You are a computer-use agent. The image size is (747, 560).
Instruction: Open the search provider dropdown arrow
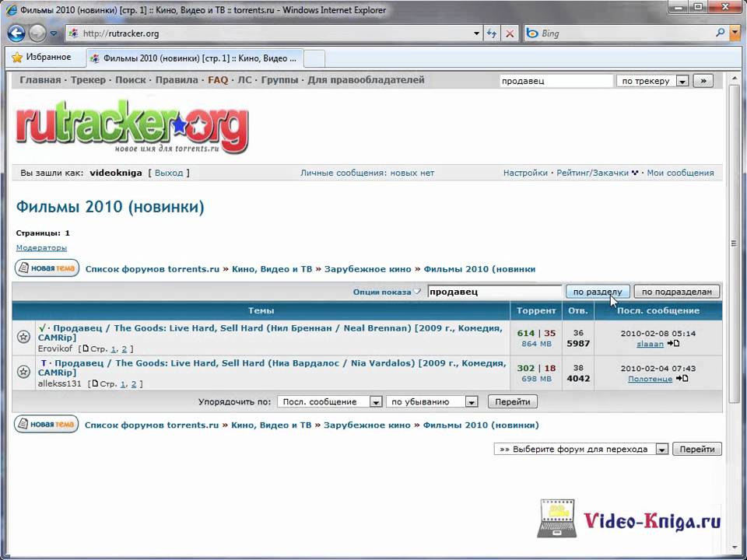[x=735, y=33]
